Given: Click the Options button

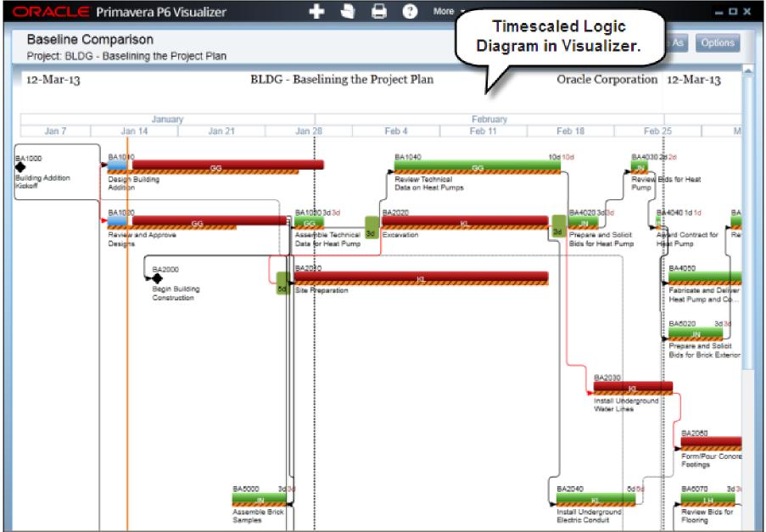Looking at the screenshot, I should pos(717,43).
